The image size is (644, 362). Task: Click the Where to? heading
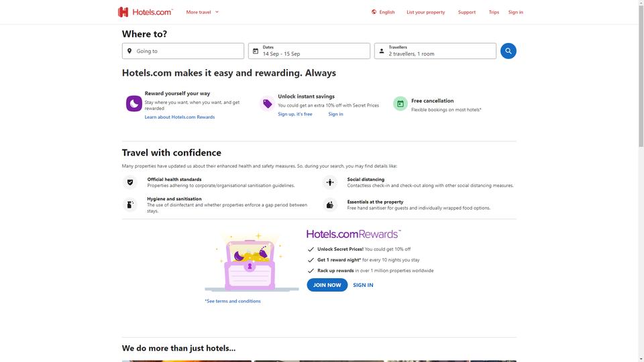144,34
